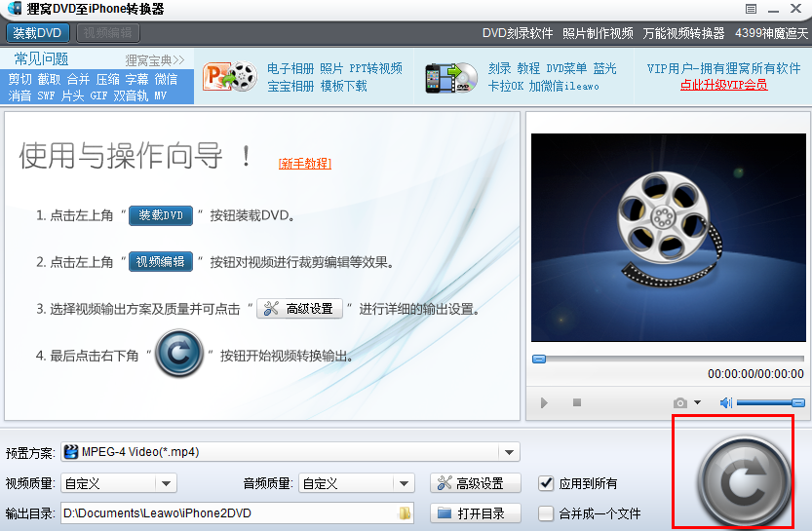Open the menu icon in the title bar

(751, 9)
